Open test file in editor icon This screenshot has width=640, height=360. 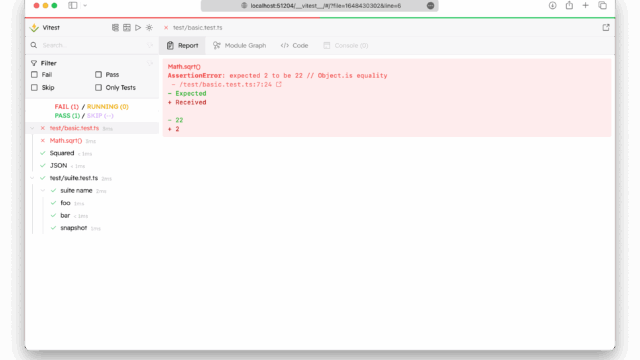click(606, 27)
